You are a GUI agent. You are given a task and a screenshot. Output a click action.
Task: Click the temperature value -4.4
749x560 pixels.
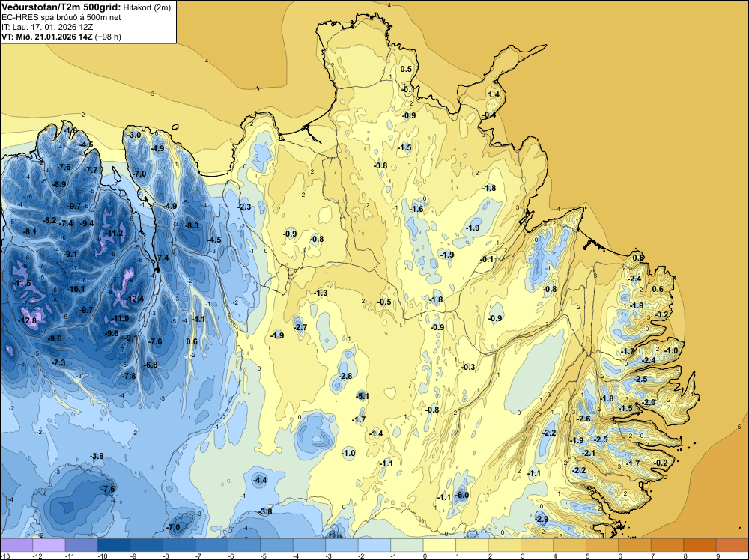260,480
